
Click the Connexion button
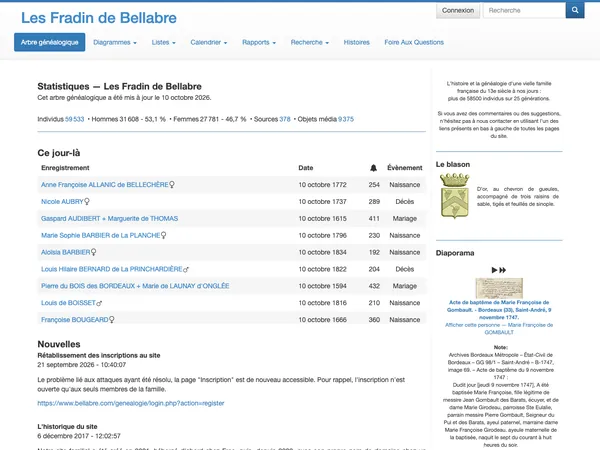[x=458, y=10]
